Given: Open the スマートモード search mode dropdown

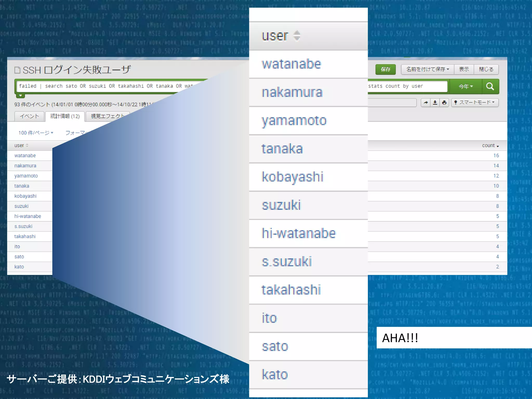Looking at the screenshot, I should click(475, 103).
